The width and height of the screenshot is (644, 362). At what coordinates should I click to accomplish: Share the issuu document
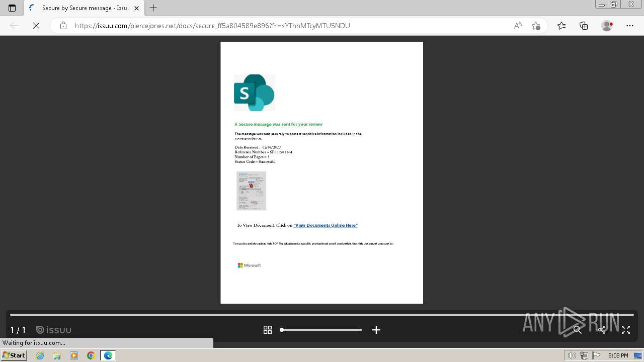[602, 330]
